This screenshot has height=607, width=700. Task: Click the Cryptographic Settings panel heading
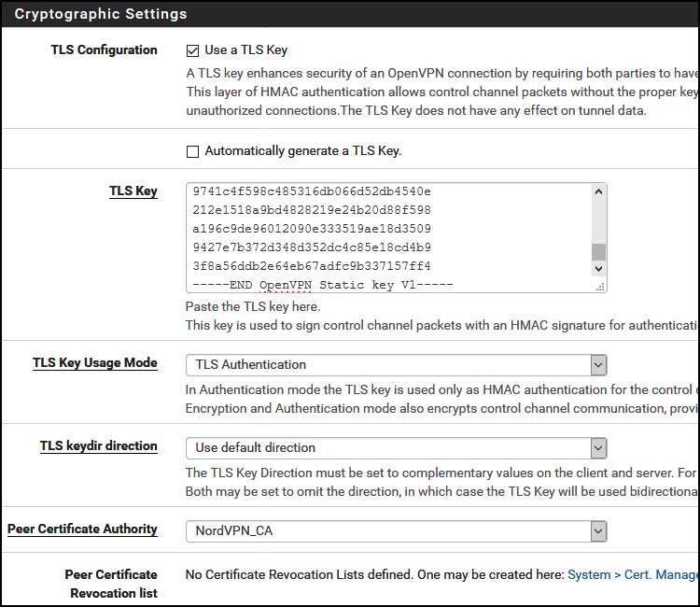(x=101, y=14)
